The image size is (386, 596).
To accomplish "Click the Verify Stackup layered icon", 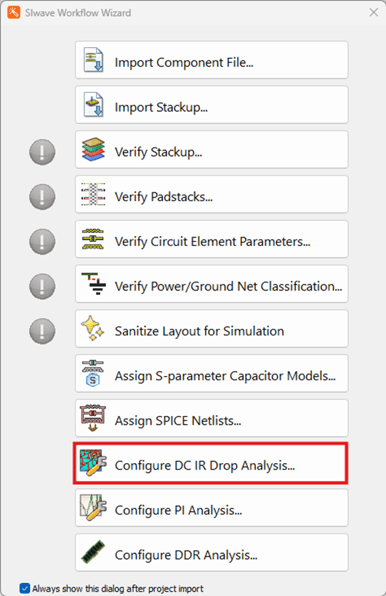I will [93, 149].
